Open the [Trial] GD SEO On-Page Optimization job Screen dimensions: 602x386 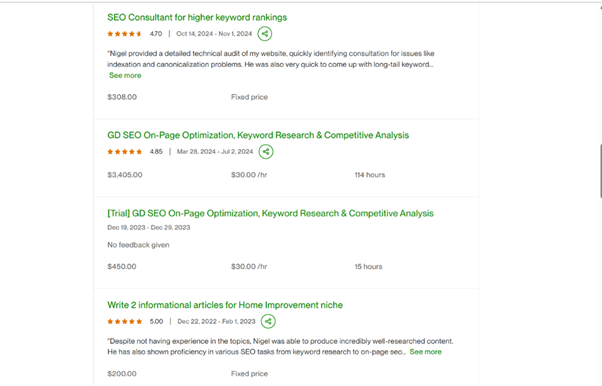point(270,213)
